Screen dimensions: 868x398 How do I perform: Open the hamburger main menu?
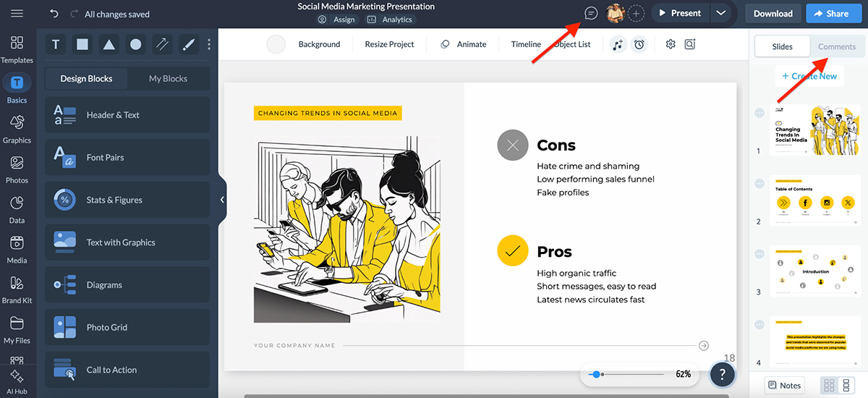(x=17, y=14)
